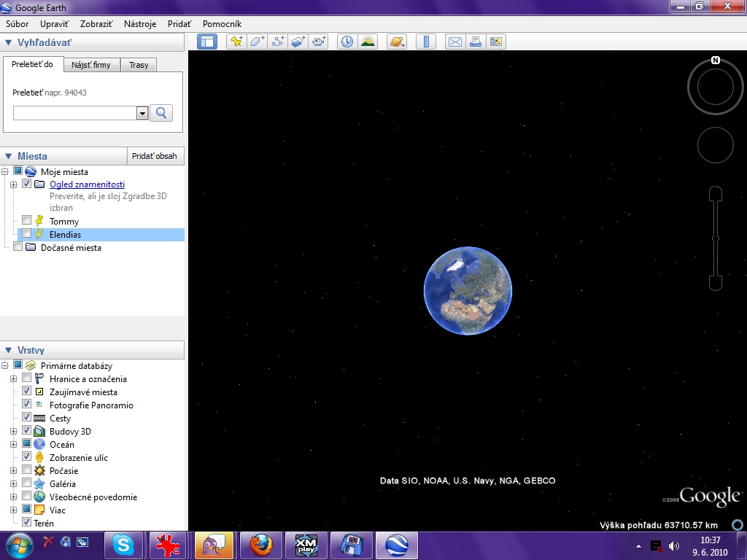The image size is (747, 560).
Task: Open Firefox from the taskbar
Action: [262, 545]
